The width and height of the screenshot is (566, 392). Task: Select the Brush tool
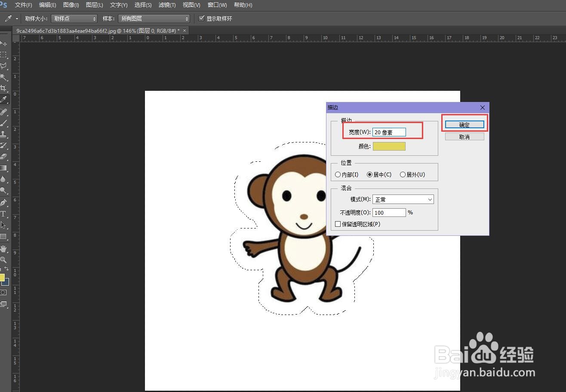tap(3, 123)
